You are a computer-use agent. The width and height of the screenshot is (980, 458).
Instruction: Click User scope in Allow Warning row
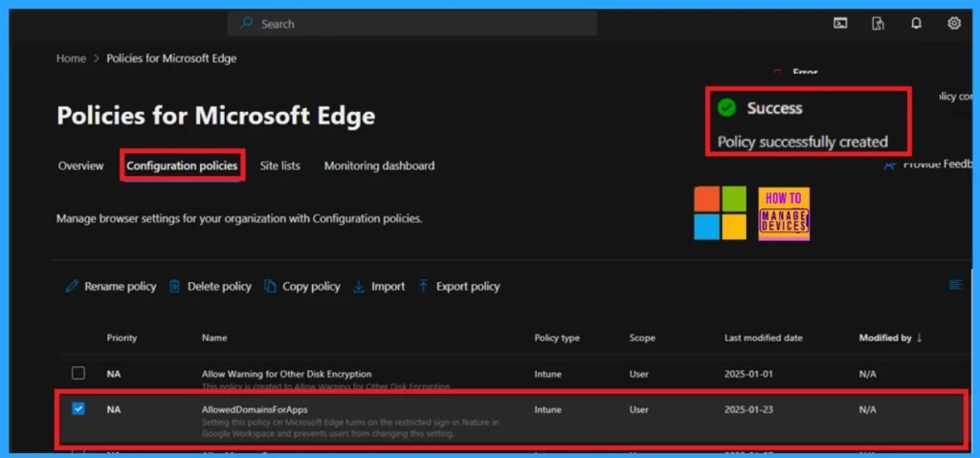[x=638, y=374]
